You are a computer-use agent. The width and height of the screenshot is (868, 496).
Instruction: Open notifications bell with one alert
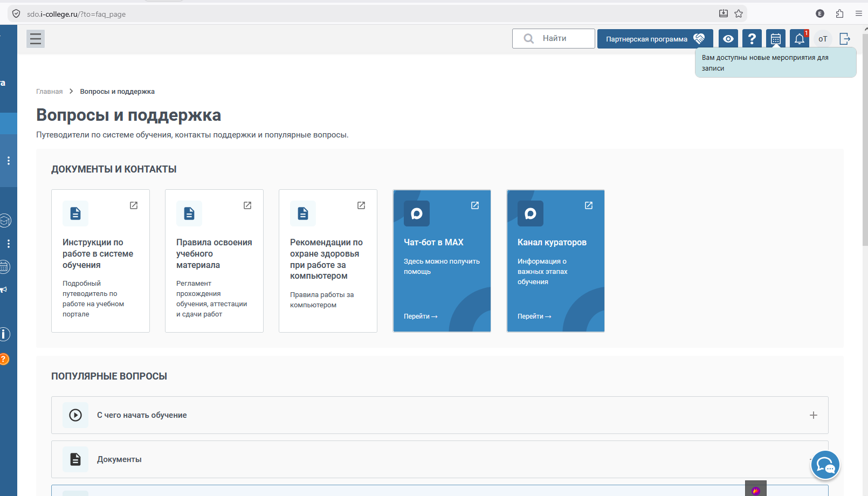click(800, 39)
